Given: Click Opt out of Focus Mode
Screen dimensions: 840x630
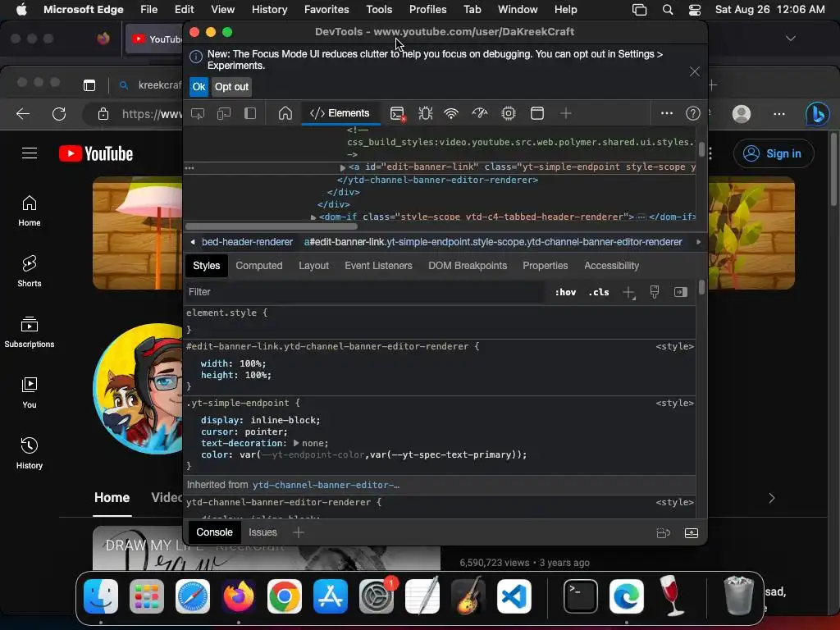Looking at the screenshot, I should pyautogui.click(x=231, y=87).
